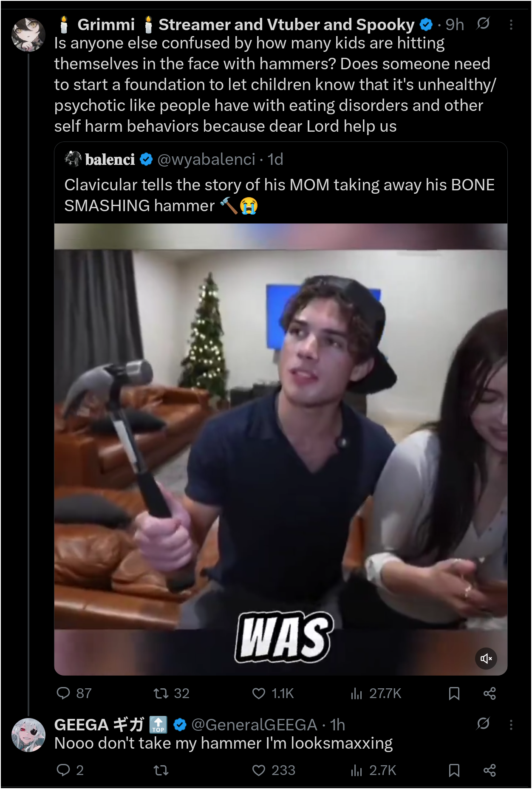Repost Grimmi's post showing 32 reposts
532x789 pixels.
point(171,693)
